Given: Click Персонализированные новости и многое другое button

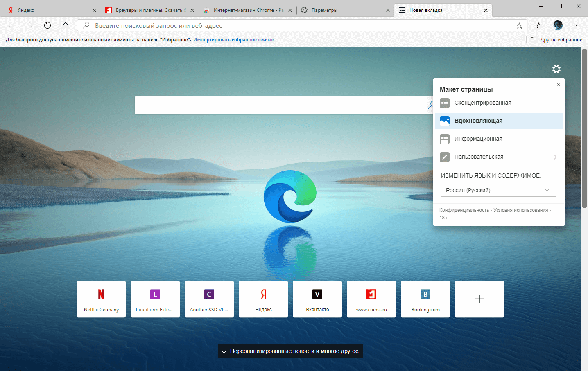Looking at the screenshot, I should 290,351.
